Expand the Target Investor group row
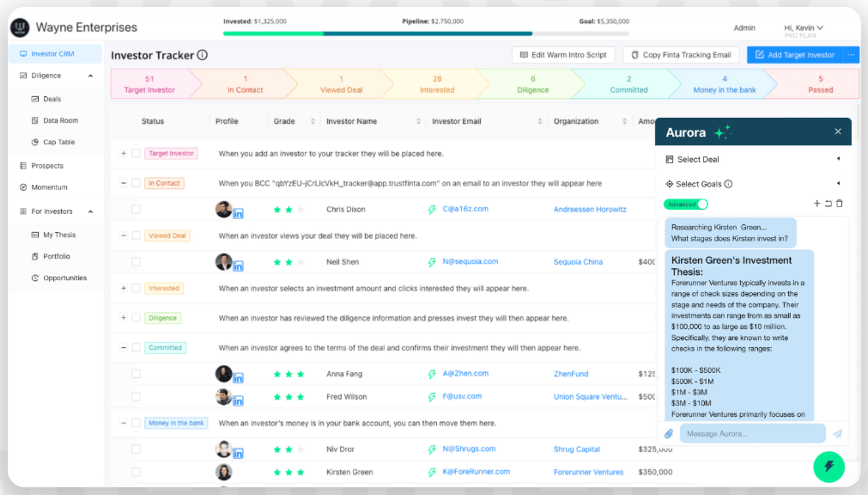Screen dimensions: 868x495 click(124, 154)
